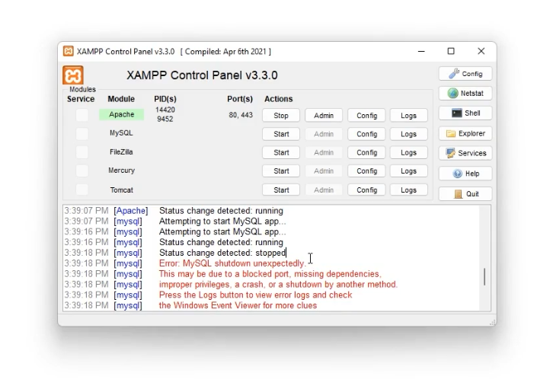Image resolution: width=550 pixels, height=392 pixels.
Task: Click the MySQL shutdown error log line
Action: click(x=232, y=263)
